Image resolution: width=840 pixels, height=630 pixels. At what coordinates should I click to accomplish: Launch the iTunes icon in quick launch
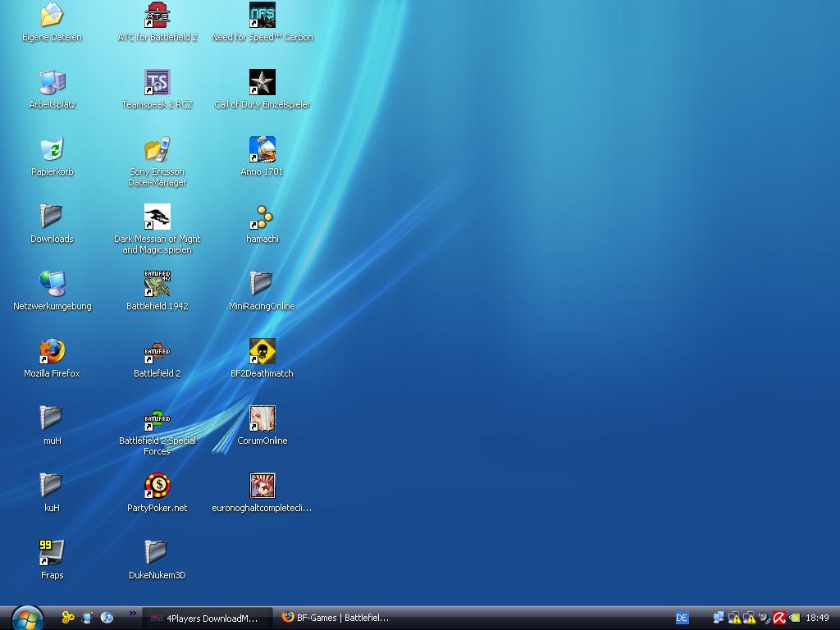(x=107, y=618)
